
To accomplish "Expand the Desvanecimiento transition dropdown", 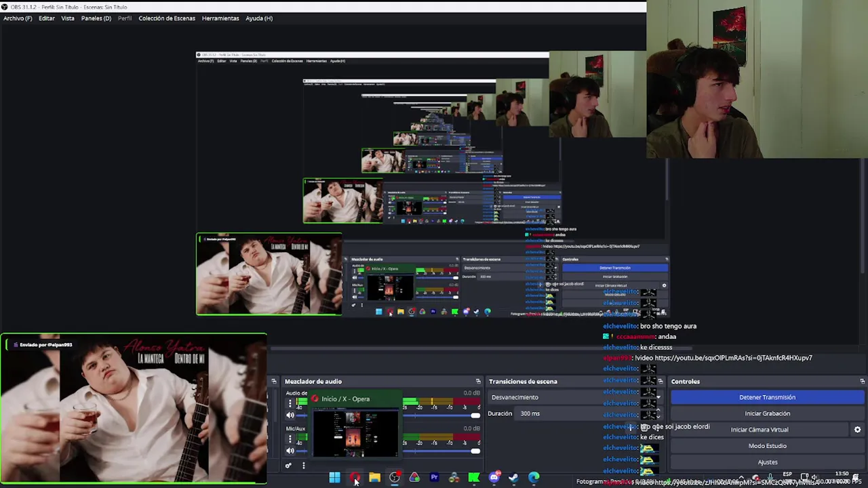I will tap(575, 397).
